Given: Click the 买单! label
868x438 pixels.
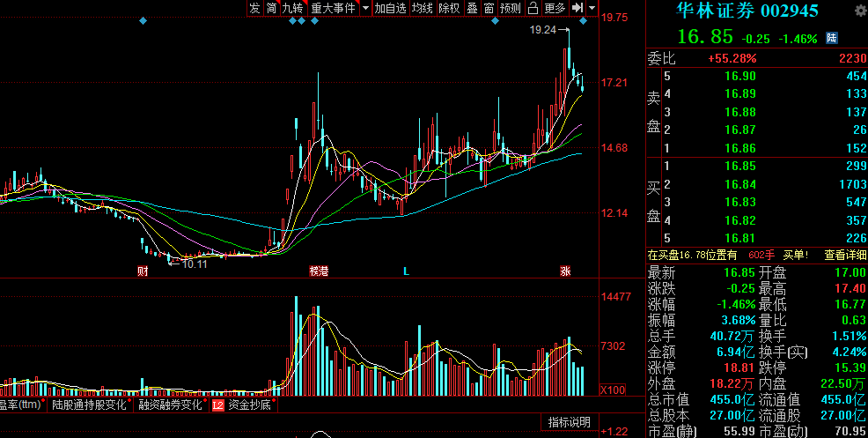Looking at the screenshot, I should tap(796, 255).
